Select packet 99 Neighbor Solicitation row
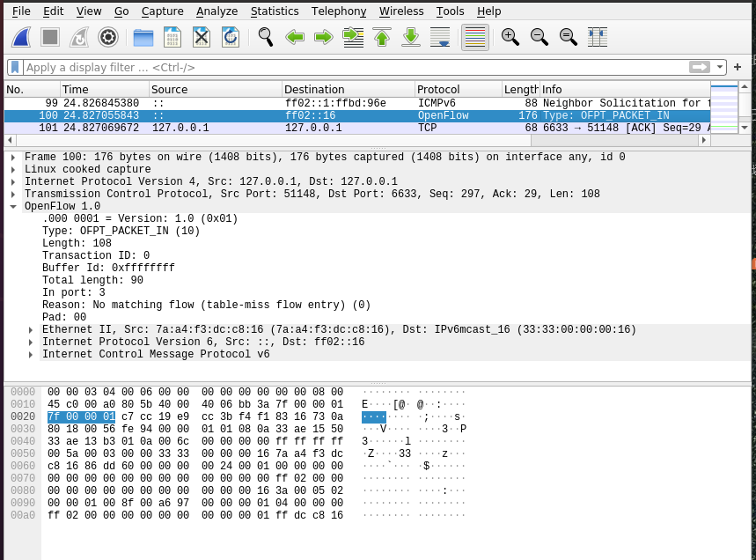 pyautogui.click(x=357, y=103)
